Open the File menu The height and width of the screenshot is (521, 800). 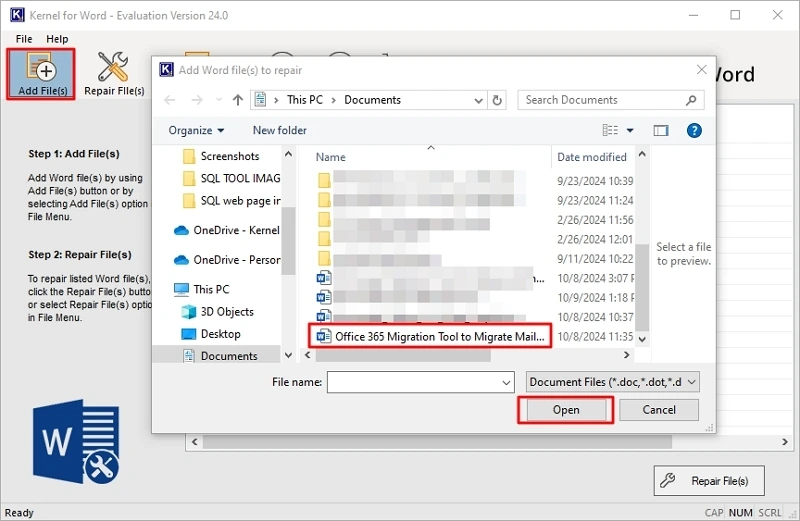point(23,39)
